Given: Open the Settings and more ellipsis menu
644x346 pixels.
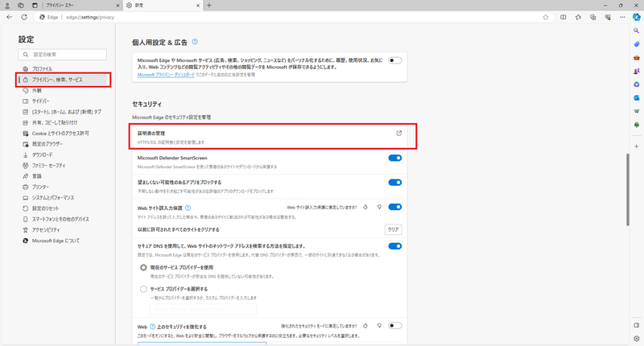Looking at the screenshot, I should tap(622, 17).
